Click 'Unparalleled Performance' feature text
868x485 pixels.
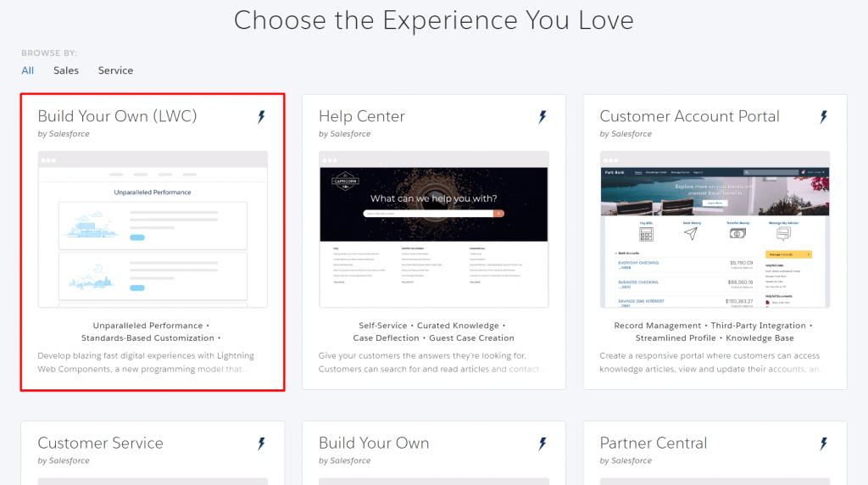click(147, 326)
